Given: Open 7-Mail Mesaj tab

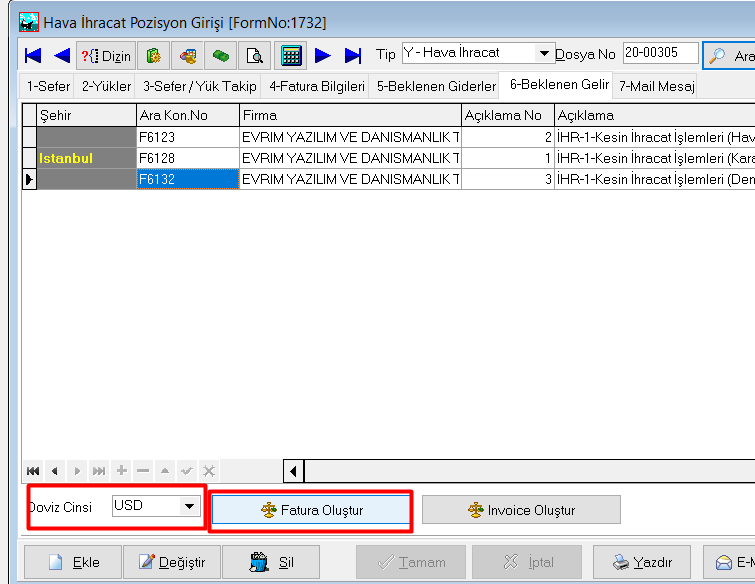Looking at the screenshot, I should pyautogui.click(x=656, y=86).
